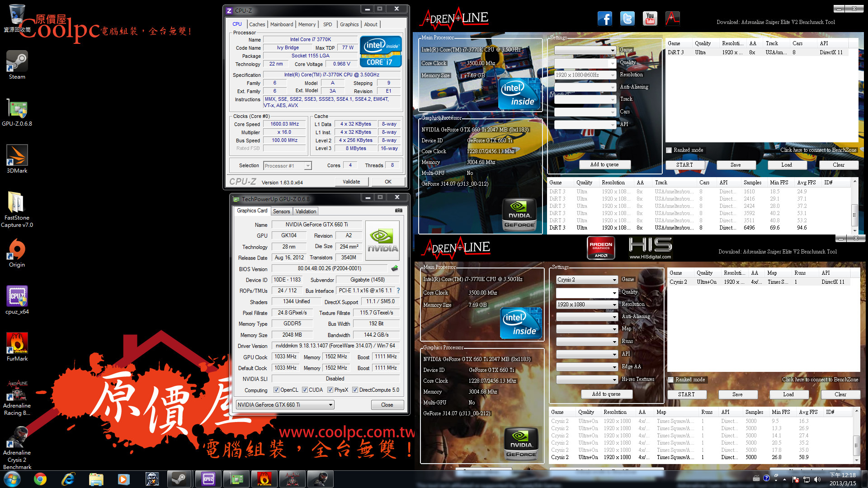868x488 pixels.
Task: Open the Crysis 2 game dropdown
Action: [x=587, y=280]
